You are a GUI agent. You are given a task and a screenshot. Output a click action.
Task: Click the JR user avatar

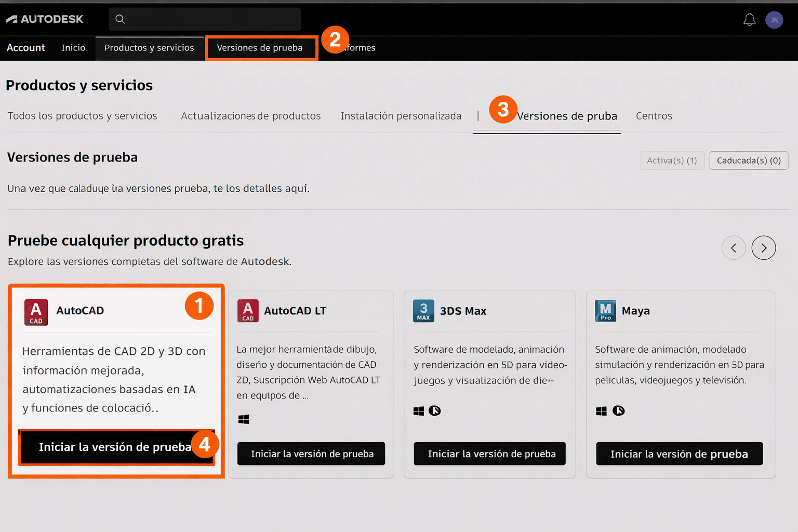coord(774,20)
